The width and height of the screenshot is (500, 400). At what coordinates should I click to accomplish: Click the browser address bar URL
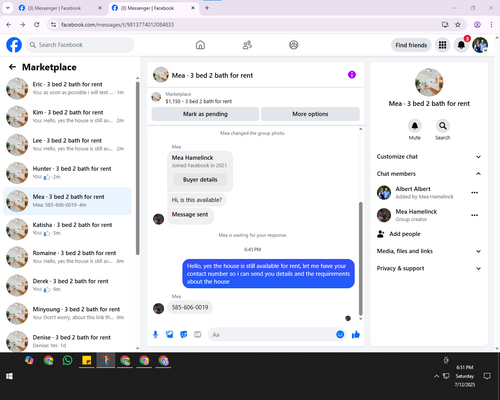coord(117,25)
